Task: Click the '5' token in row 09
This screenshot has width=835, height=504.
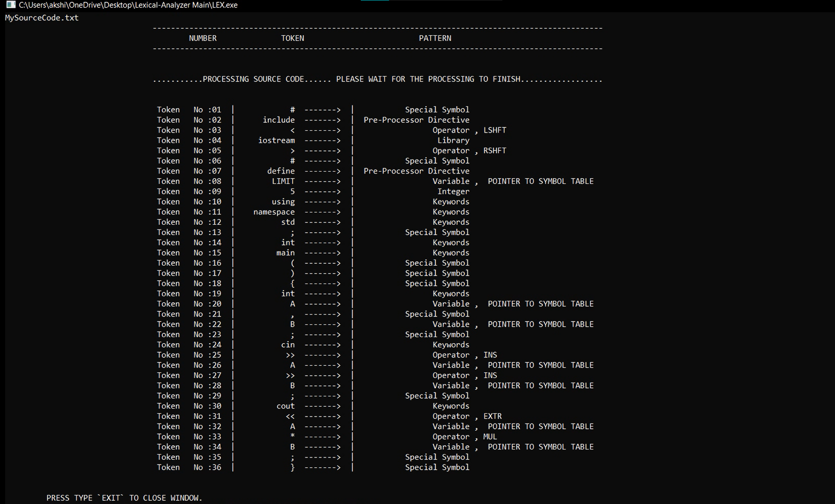Action: point(293,191)
